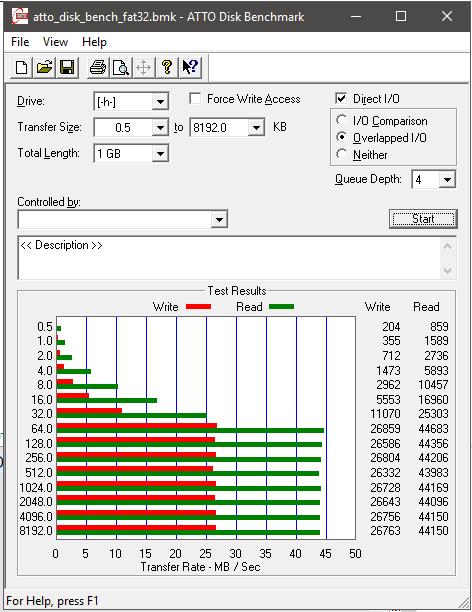Click the New file toolbar icon
This screenshot has width=472, height=612.
click(21, 68)
